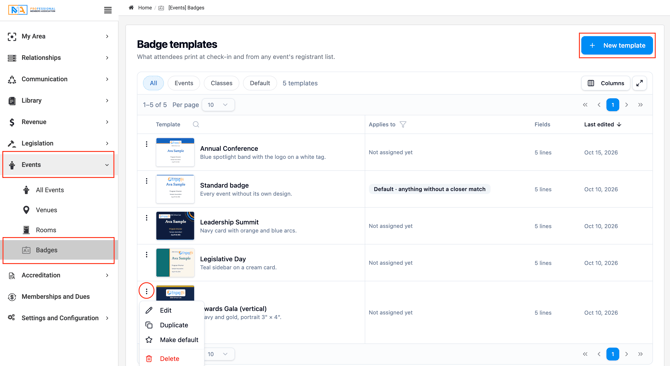
Task: Open the Library sidebar icon
Action: (x=12, y=101)
